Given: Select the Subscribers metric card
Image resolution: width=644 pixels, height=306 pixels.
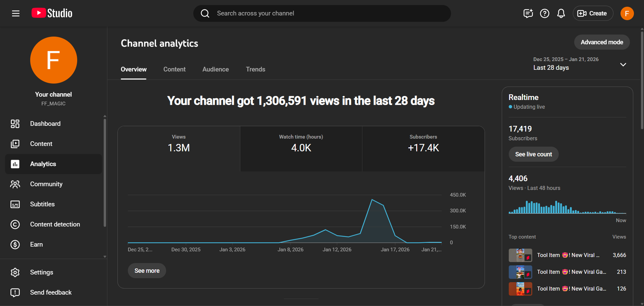Looking at the screenshot, I should coord(423,149).
